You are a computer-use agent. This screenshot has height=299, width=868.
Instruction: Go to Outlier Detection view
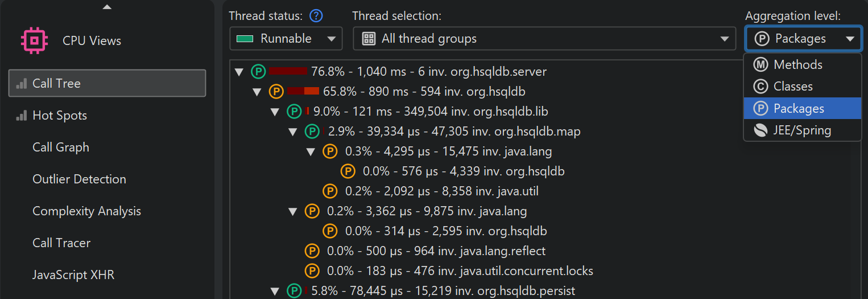[x=79, y=179]
